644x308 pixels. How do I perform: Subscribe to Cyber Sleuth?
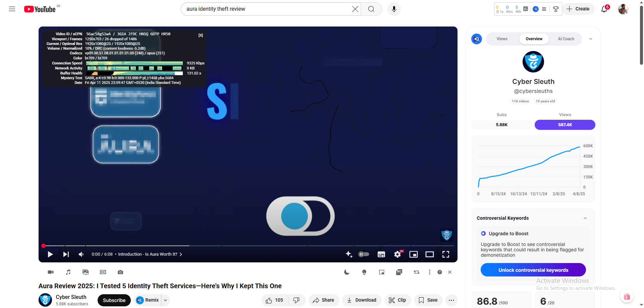click(x=114, y=300)
